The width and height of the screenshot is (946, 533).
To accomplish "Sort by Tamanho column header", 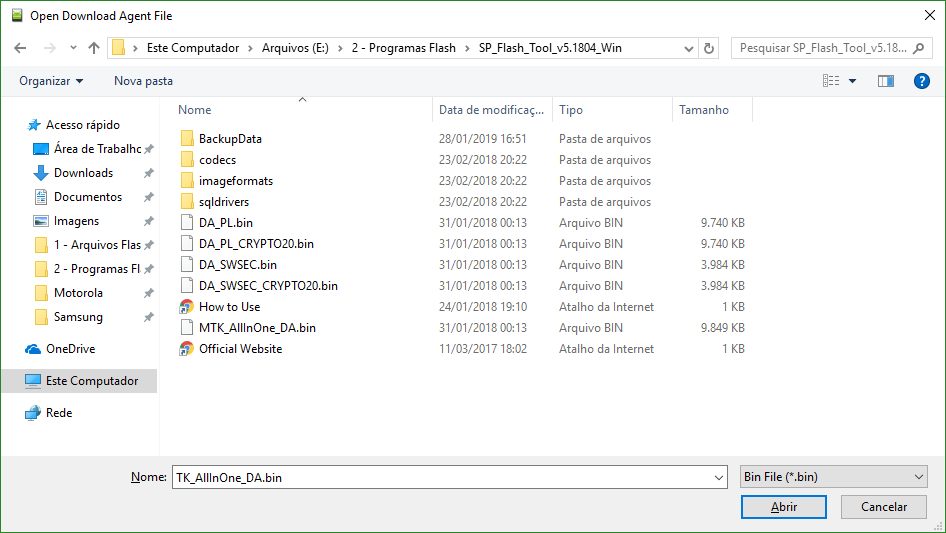I will point(703,110).
